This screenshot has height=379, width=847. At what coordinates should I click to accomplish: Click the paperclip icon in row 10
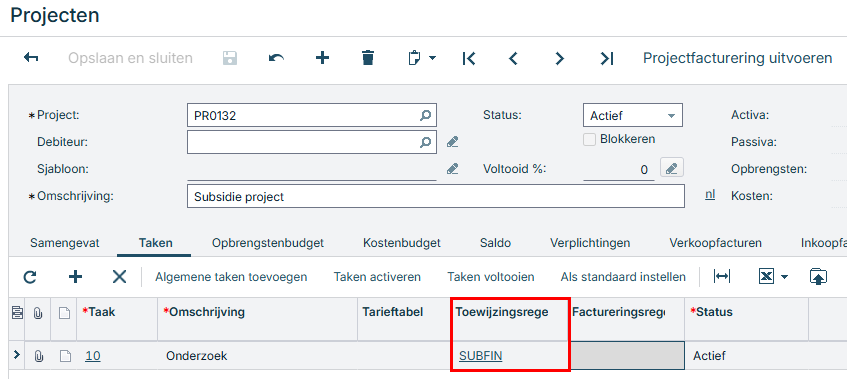pyautogui.click(x=38, y=356)
